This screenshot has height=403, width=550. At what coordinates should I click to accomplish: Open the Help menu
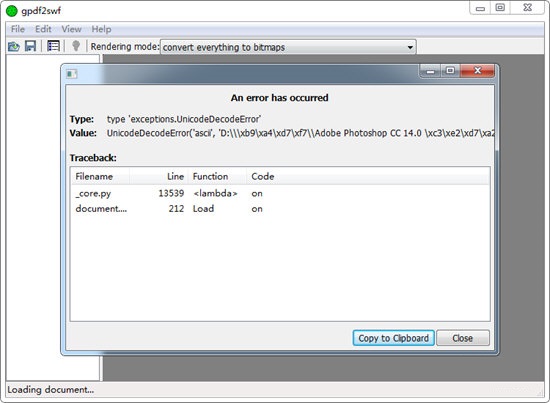click(x=101, y=29)
